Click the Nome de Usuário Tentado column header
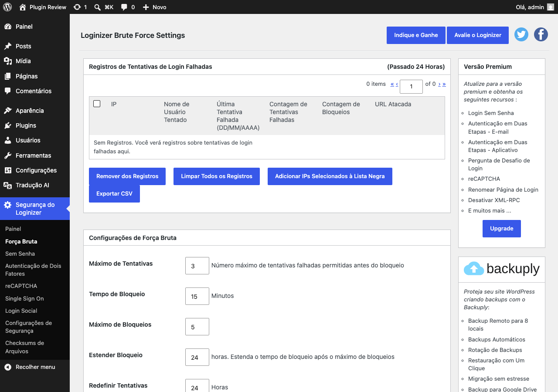The image size is (558, 392). click(177, 112)
